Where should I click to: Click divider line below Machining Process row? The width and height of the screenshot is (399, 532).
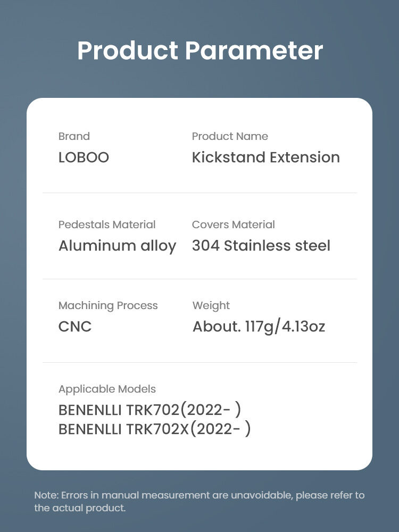pos(199,362)
